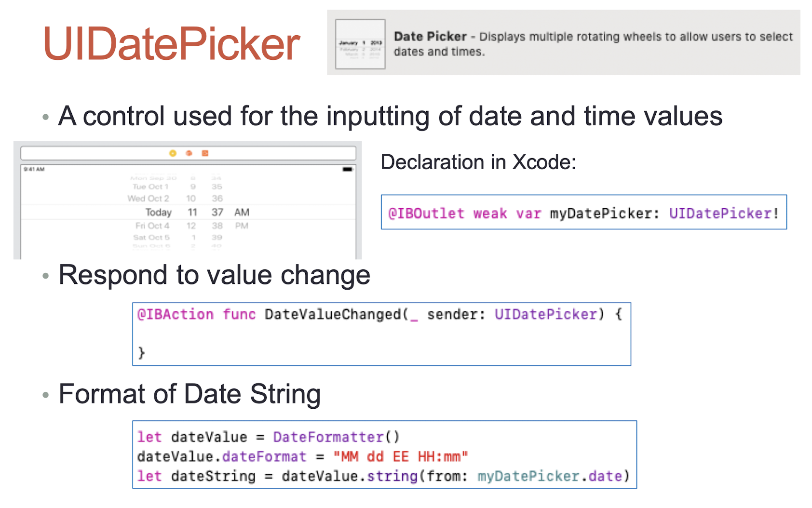This screenshot has height=508, width=812.
Task: Click the red Exit scene dock icon
Action: [205, 153]
